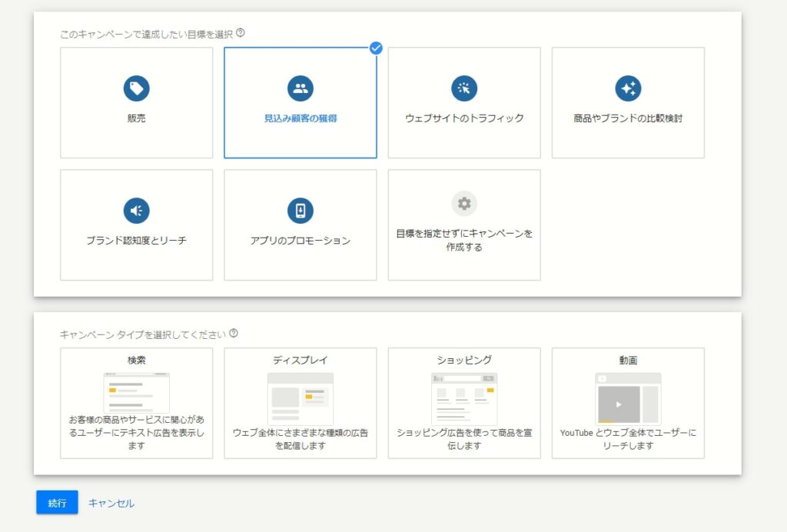This screenshot has width=787, height=532.
Task: Pick ブランド認知度とリーチ label
Action: coord(137,241)
